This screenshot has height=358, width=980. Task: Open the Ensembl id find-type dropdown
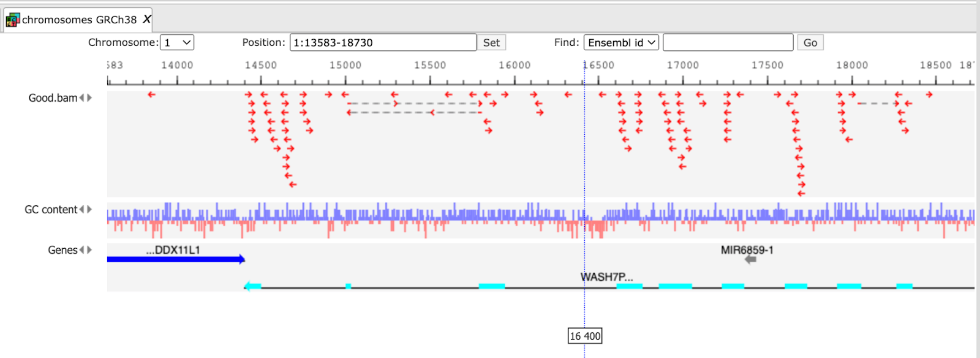(621, 42)
